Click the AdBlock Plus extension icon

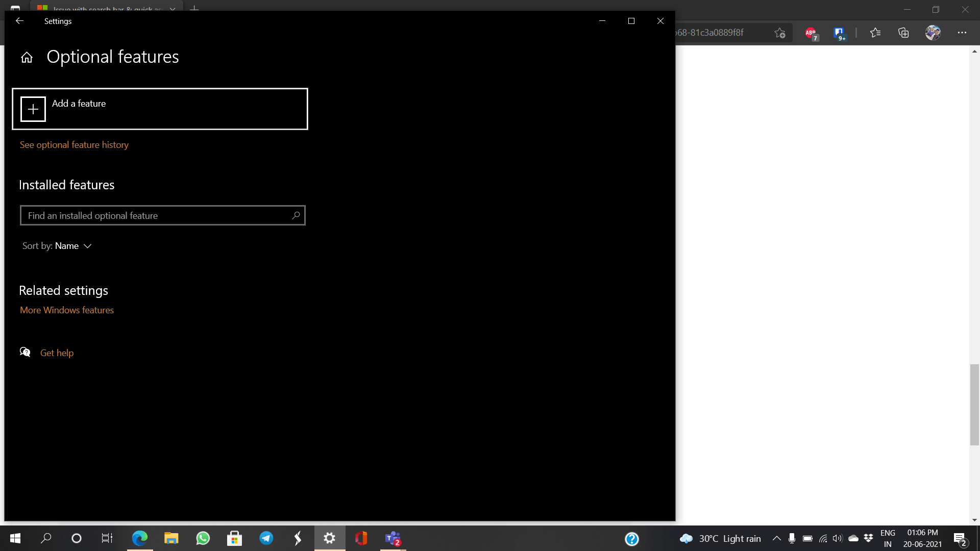tap(811, 33)
